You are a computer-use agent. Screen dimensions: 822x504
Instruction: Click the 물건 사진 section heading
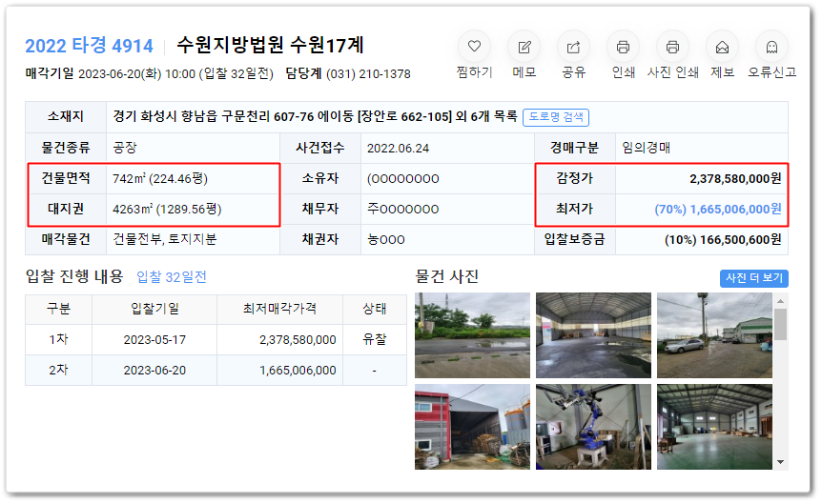[446, 276]
